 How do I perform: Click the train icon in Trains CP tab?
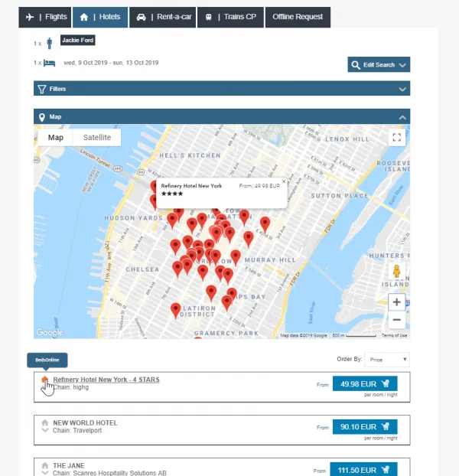[208, 18]
